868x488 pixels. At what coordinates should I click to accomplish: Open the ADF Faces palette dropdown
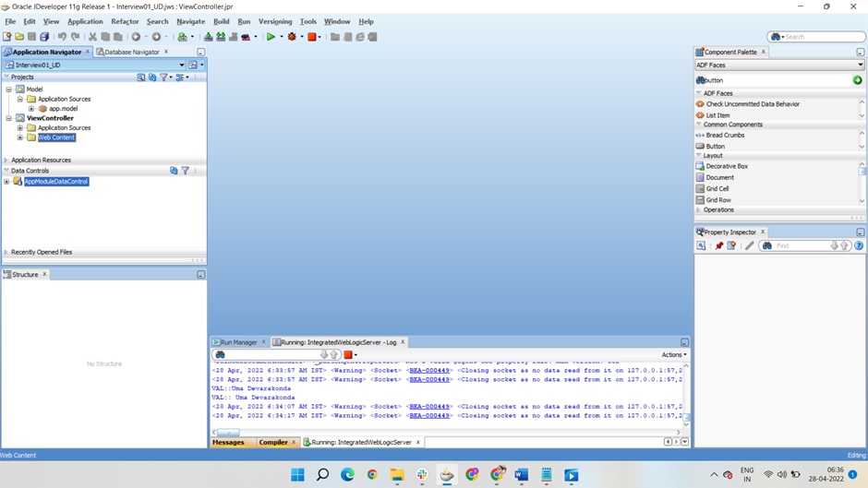coord(861,65)
